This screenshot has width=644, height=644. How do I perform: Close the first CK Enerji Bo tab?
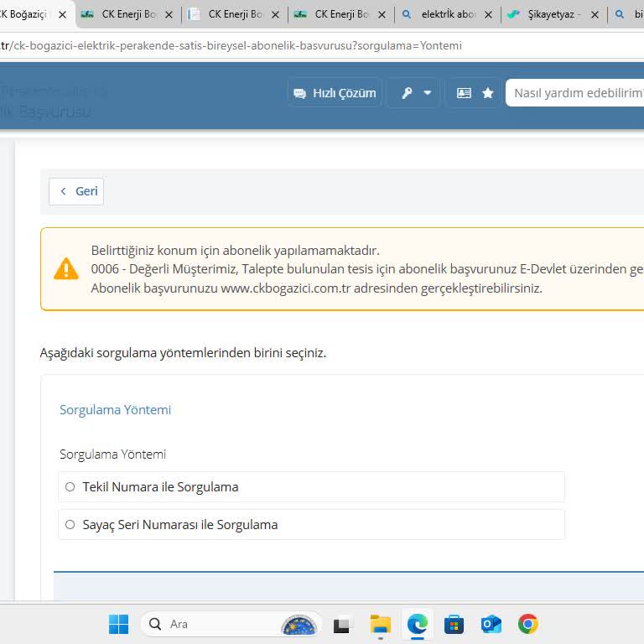[169, 15]
